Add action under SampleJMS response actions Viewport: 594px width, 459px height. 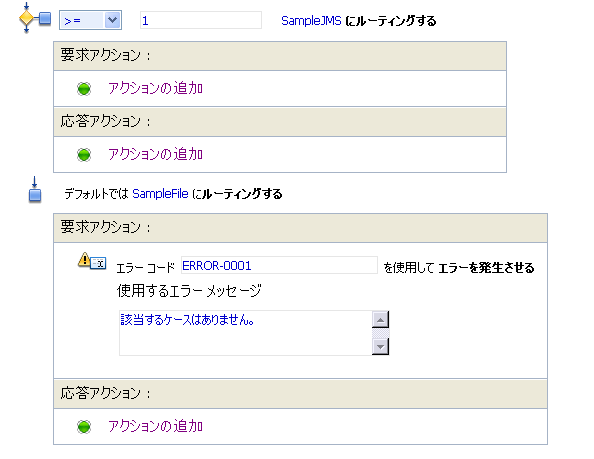155,154
